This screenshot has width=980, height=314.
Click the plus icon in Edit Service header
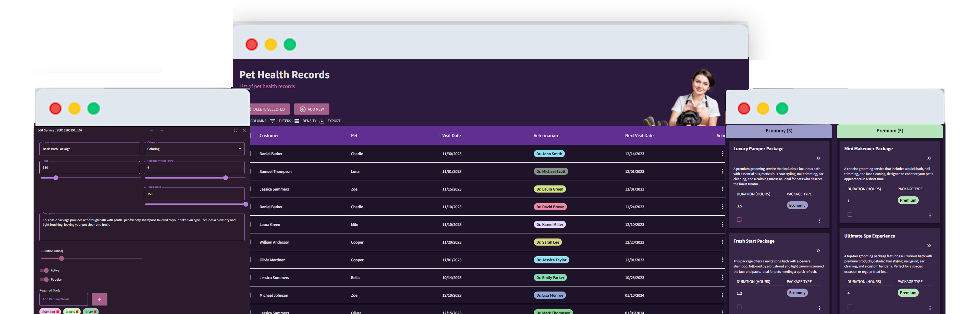pyautogui.click(x=162, y=130)
